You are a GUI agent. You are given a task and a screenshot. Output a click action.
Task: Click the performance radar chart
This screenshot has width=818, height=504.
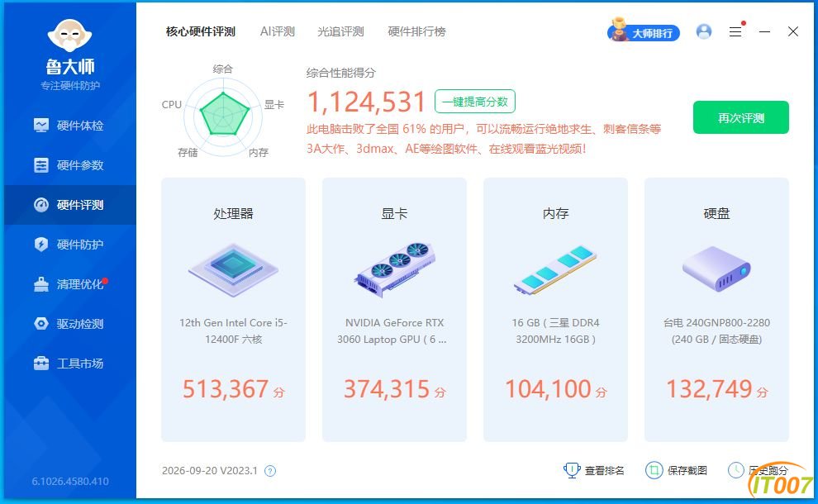tap(223, 116)
